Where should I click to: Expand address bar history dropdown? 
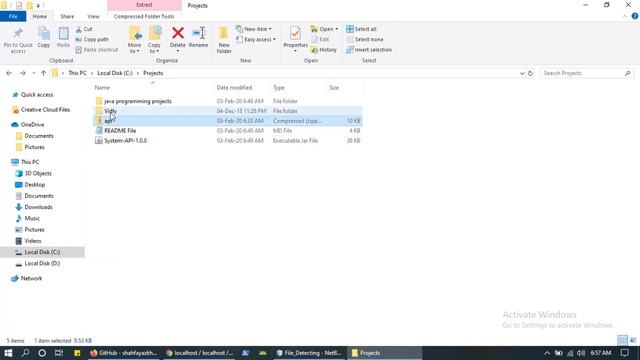point(522,73)
